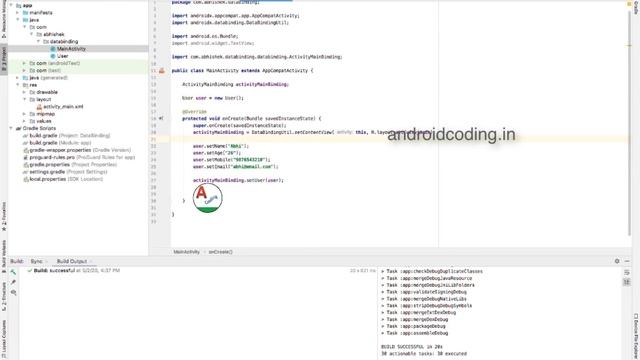Click onCreate() in the breadcrumb bar

click(220, 252)
